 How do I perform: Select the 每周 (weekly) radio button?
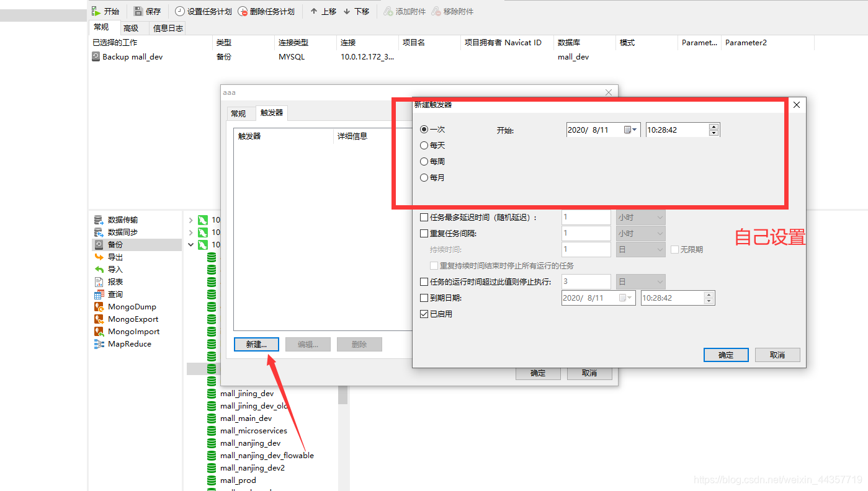click(x=424, y=162)
